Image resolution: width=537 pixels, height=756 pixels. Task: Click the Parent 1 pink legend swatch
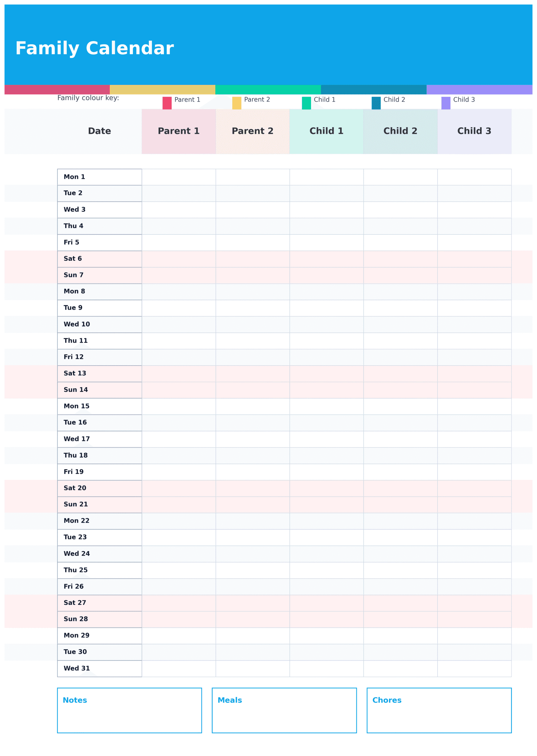coord(167,103)
